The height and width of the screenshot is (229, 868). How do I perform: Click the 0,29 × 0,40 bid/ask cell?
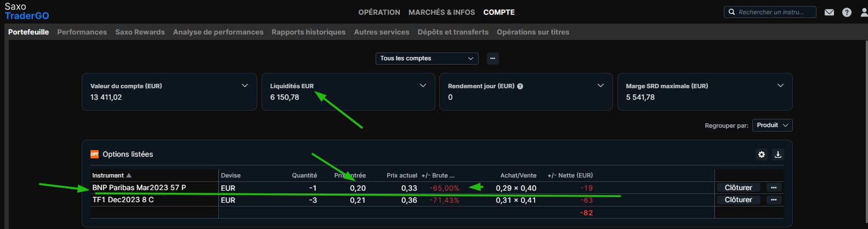[516, 188]
